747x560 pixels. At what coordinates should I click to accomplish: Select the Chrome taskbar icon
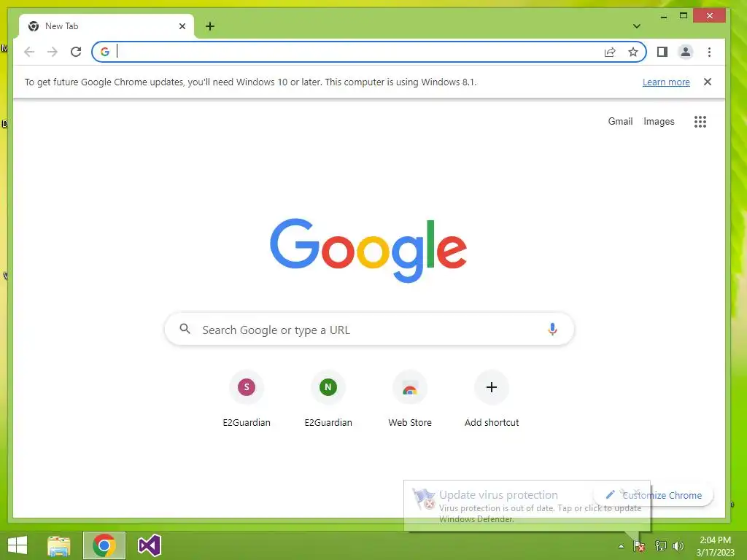click(x=104, y=545)
